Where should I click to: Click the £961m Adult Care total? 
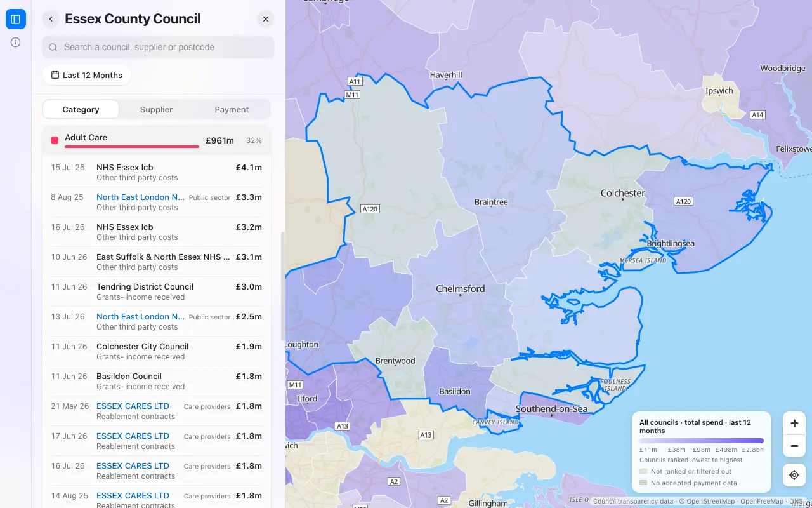click(x=219, y=140)
